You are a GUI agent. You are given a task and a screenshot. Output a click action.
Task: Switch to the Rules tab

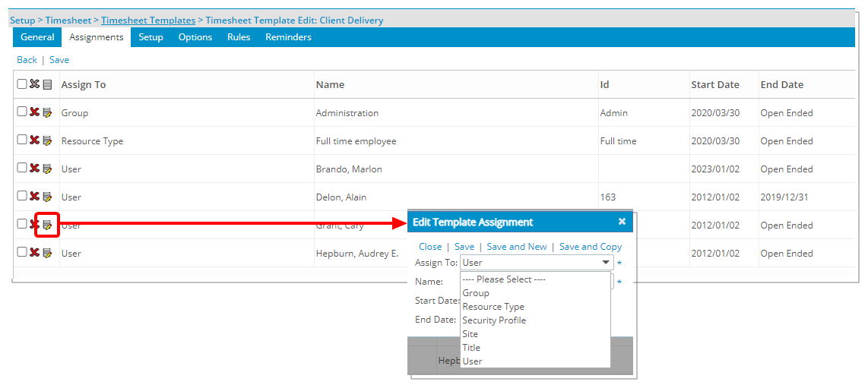(x=239, y=37)
